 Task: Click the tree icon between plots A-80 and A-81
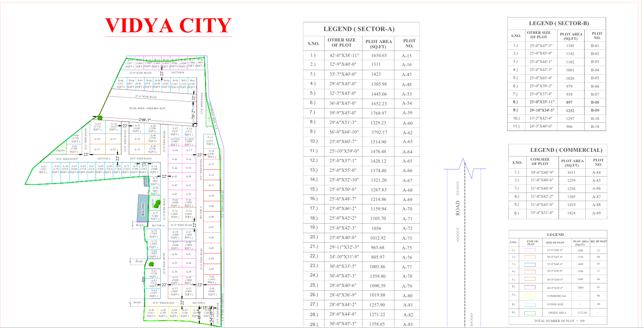coord(152,264)
